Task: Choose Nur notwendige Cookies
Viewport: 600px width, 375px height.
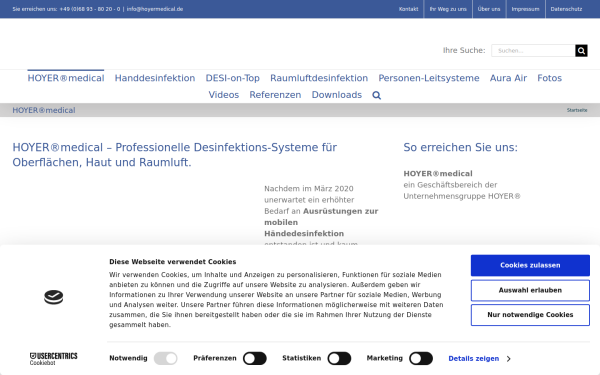Action: pos(530,315)
